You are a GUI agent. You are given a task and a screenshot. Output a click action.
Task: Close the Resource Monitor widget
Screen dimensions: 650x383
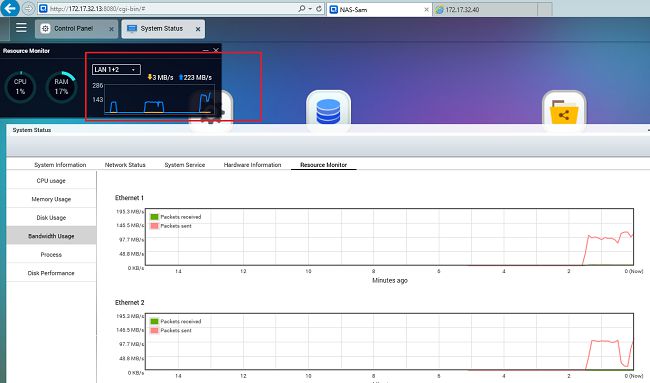pos(216,50)
